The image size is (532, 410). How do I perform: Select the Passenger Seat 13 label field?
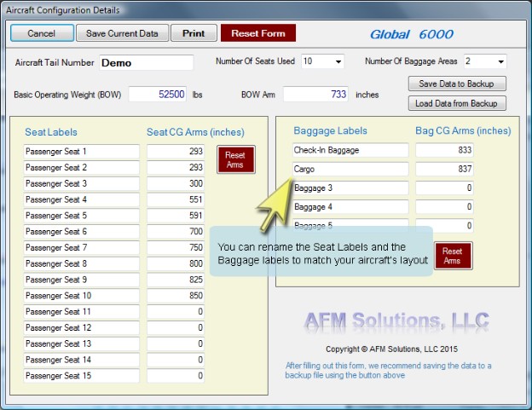tap(82, 344)
